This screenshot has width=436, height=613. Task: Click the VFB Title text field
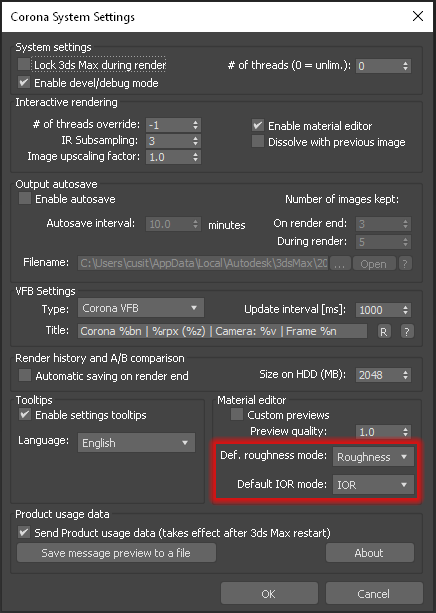222,331
